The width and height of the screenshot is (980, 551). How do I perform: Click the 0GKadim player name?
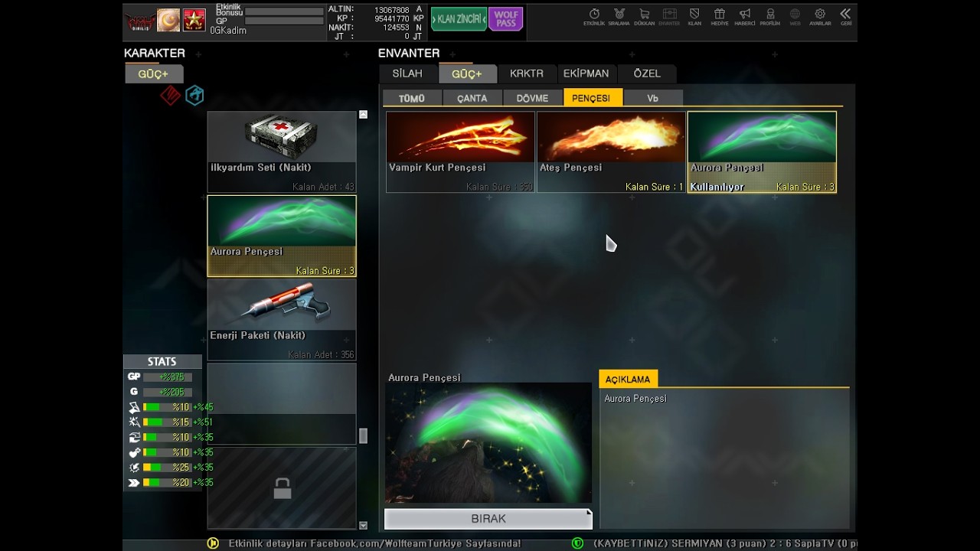228,31
